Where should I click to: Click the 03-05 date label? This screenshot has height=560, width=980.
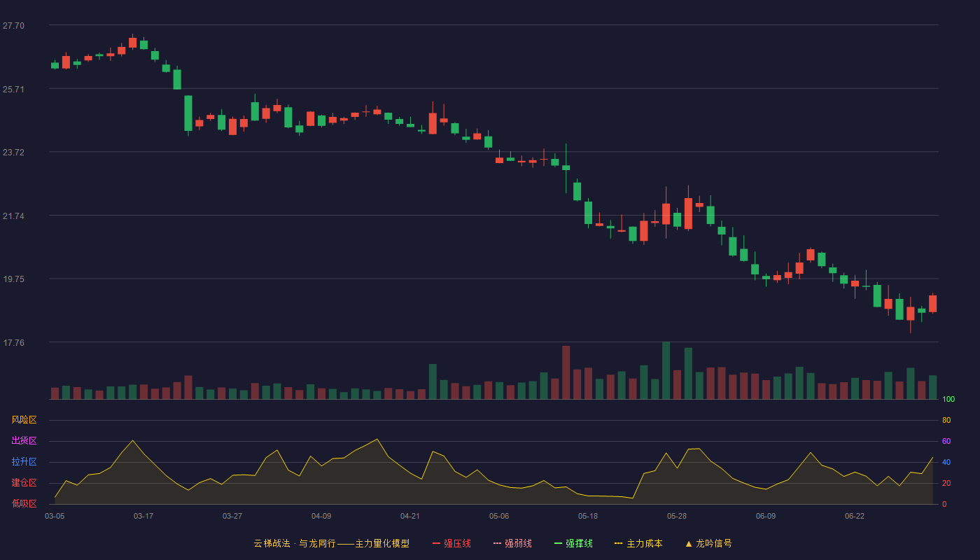(55, 516)
